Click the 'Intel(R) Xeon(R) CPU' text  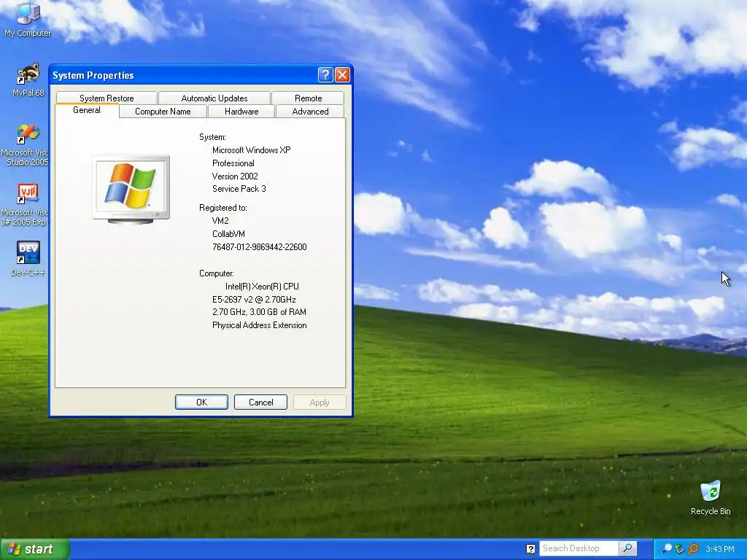(262, 286)
